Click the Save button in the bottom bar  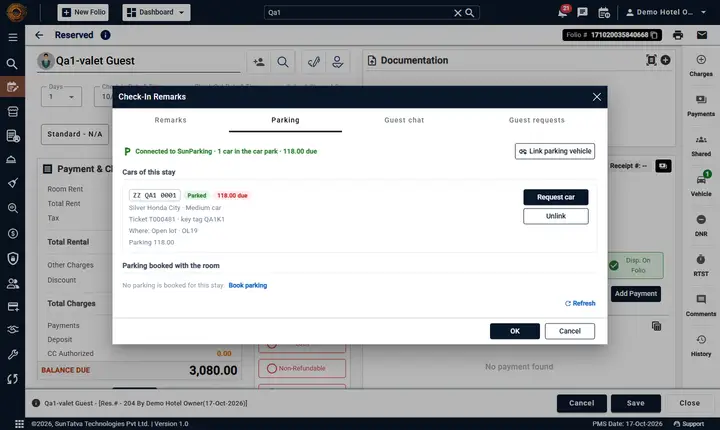coord(636,403)
